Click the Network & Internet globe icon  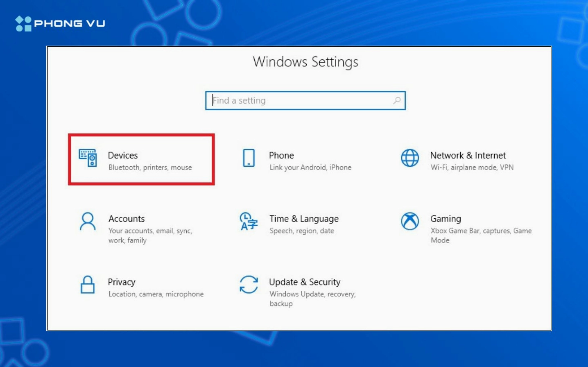(409, 159)
